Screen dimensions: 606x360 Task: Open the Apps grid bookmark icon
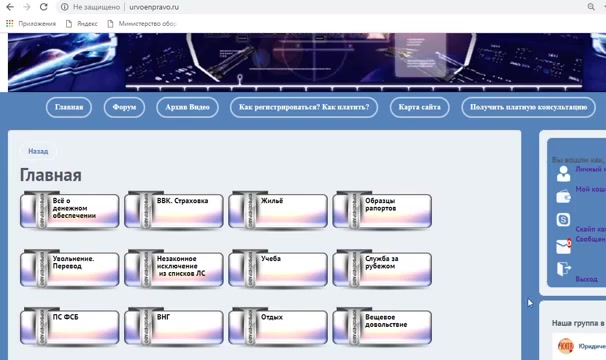[x=10, y=24]
